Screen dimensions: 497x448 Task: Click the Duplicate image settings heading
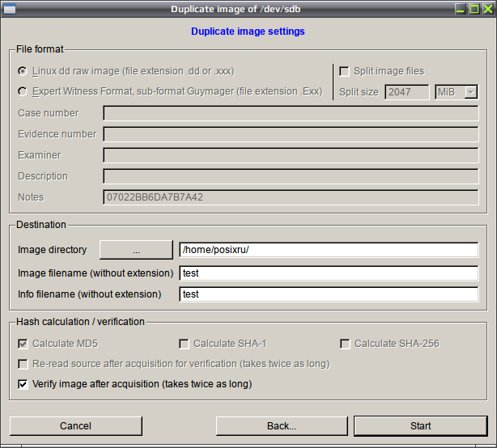tap(248, 32)
